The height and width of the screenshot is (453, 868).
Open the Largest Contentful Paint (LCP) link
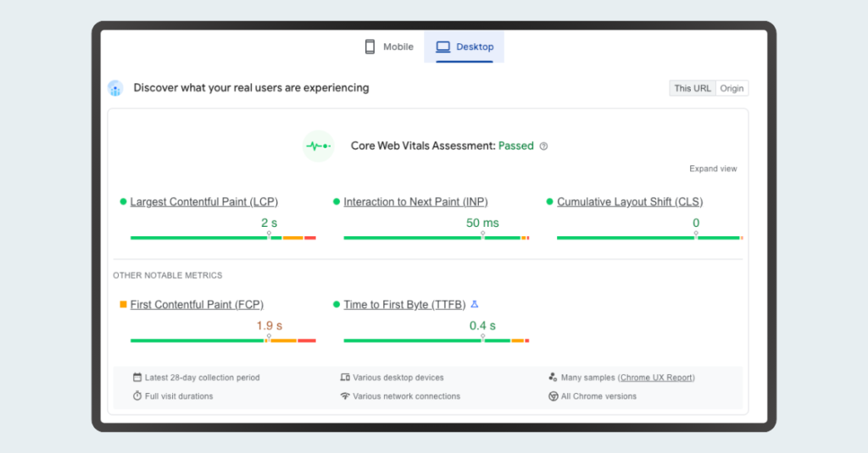(x=203, y=202)
